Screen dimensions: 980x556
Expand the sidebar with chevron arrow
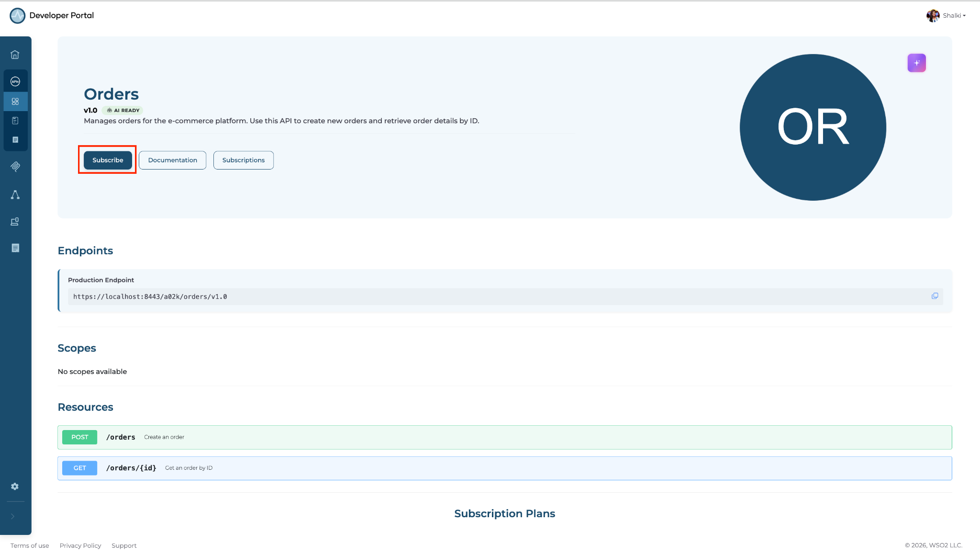13,516
